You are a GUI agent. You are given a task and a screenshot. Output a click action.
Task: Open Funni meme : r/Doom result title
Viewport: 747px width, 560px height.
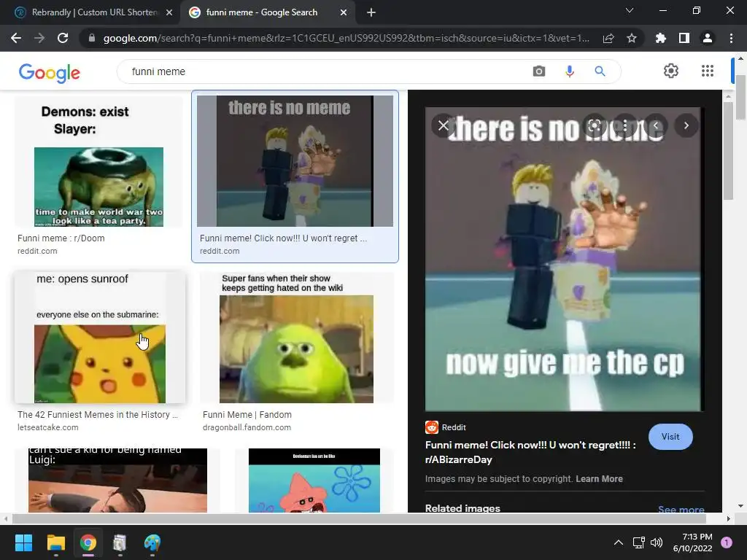[61, 238]
